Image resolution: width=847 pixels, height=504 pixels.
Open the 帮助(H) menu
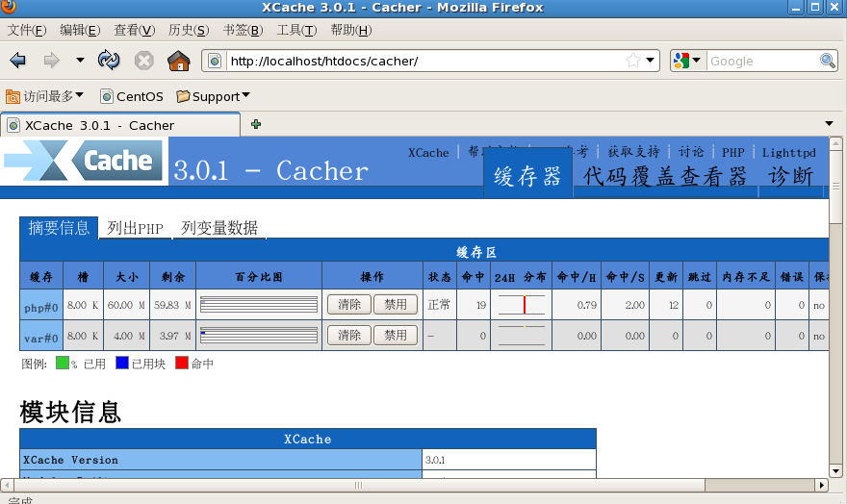351,30
